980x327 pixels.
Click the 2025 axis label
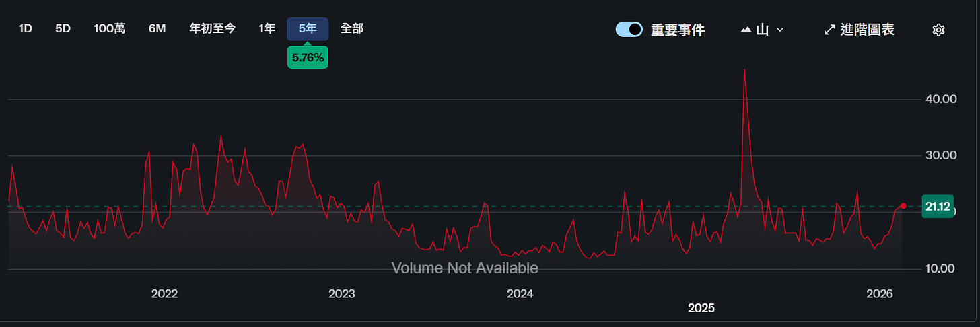click(x=701, y=307)
